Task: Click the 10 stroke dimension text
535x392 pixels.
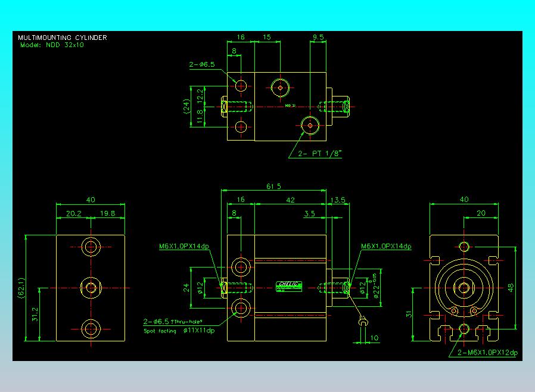Action: [374, 338]
